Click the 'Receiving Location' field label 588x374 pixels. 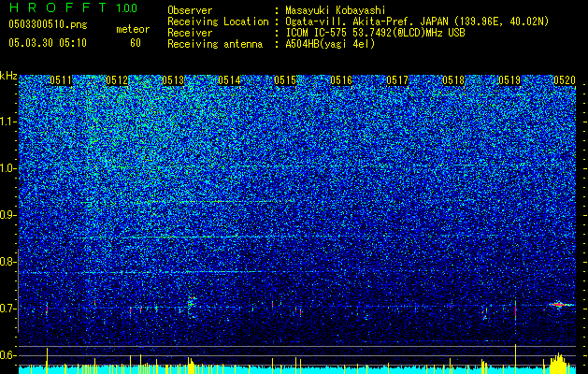click(x=218, y=22)
